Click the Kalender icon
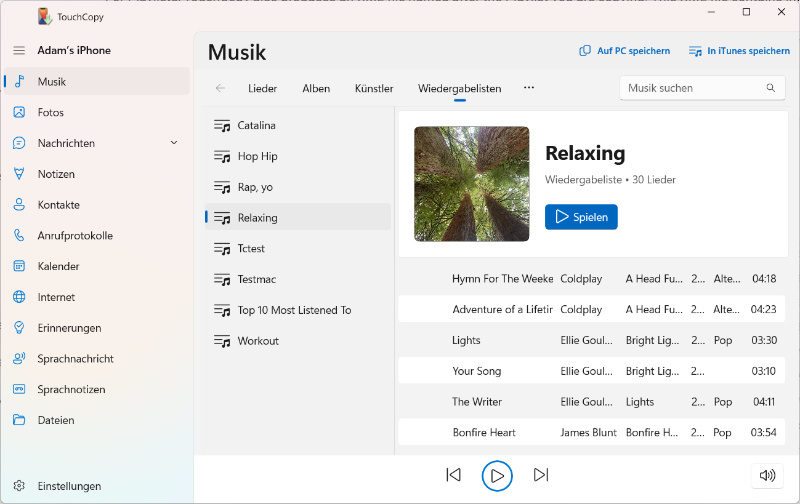 coord(19,266)
